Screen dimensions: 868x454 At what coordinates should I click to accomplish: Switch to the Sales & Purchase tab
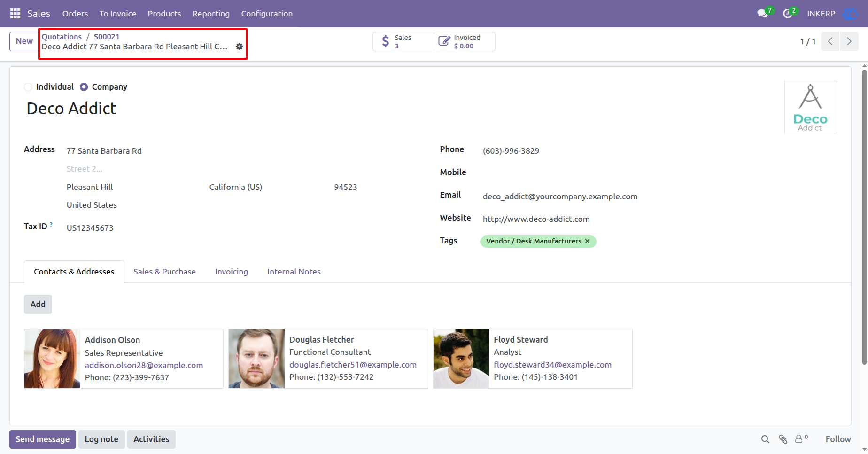click(164, 272)
